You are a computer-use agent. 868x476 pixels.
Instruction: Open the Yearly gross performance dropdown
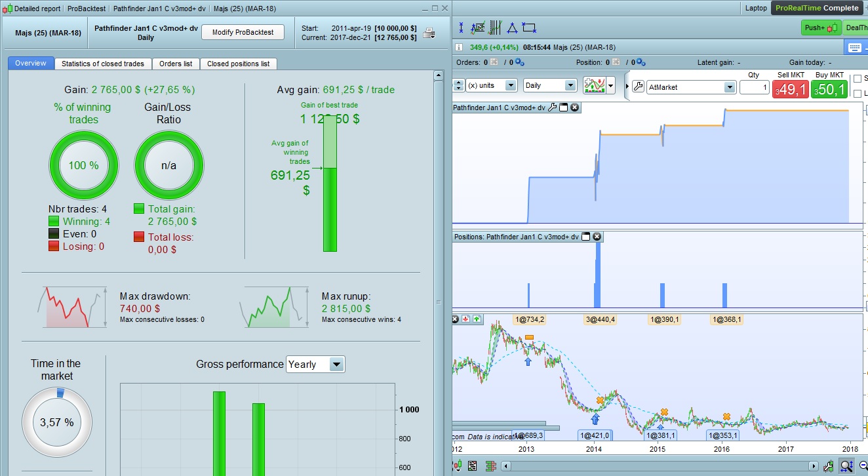click(x=315, y=365)
